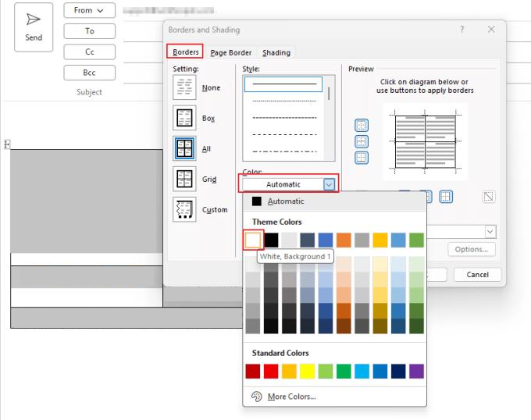Switch to the Borders tab
The width and height of the screenshot is (531, 420).
pyautogui.click(x=185, y=52)
